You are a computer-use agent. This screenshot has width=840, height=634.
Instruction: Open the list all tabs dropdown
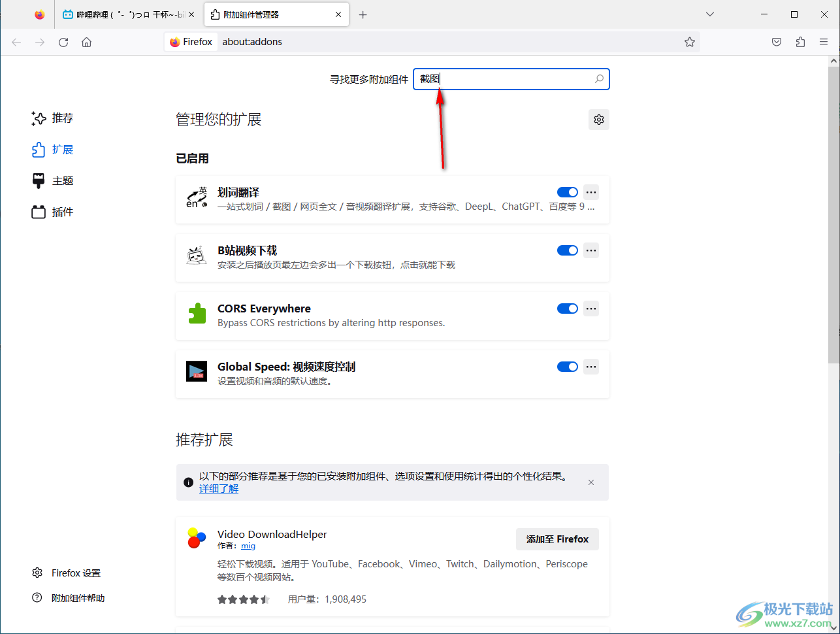click(x=710, y=14)
